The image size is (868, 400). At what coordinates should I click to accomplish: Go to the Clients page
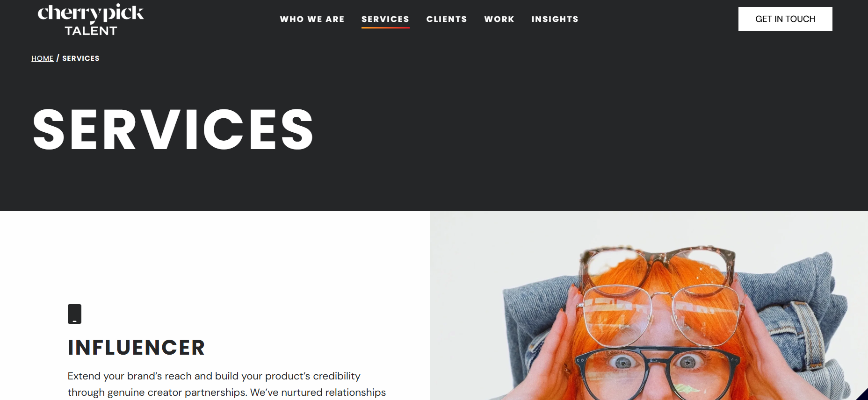pos(447,19)
